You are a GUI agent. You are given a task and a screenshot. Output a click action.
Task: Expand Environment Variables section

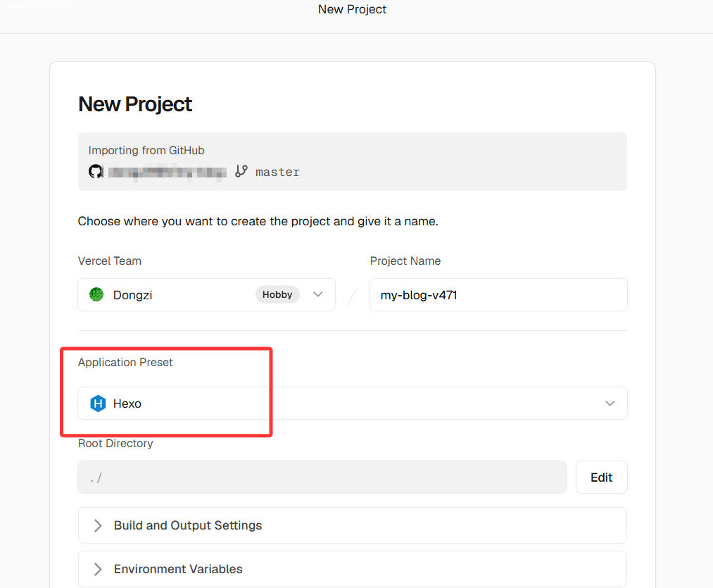click(353, 569)
